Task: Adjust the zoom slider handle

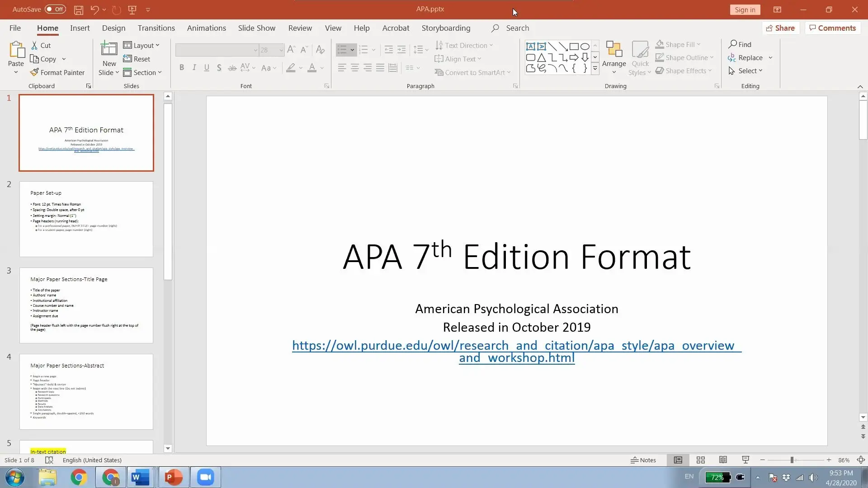Action: coord(792,460)
